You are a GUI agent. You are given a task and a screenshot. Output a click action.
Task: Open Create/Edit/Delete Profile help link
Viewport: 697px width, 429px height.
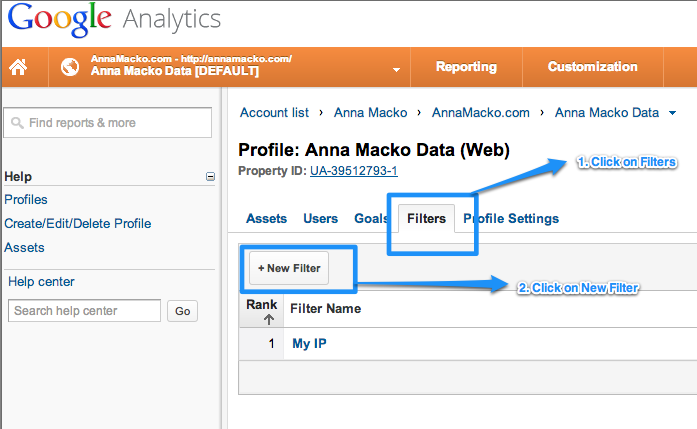coord(78,223)
